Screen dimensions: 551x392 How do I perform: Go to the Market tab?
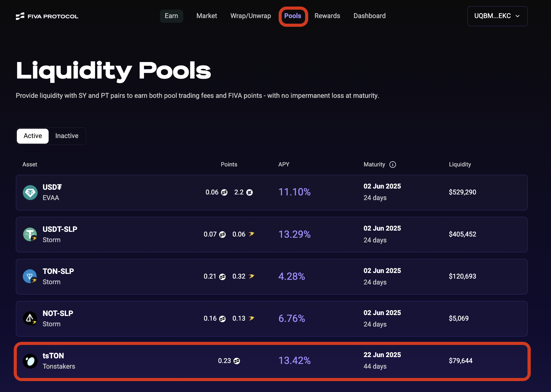(x=207, y=16)
